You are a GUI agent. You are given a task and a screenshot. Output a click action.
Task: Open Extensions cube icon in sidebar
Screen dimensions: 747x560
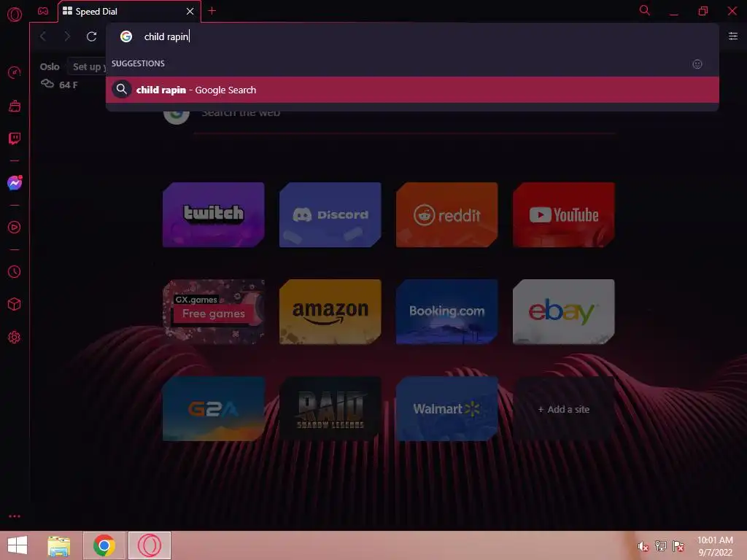(15, 304)
